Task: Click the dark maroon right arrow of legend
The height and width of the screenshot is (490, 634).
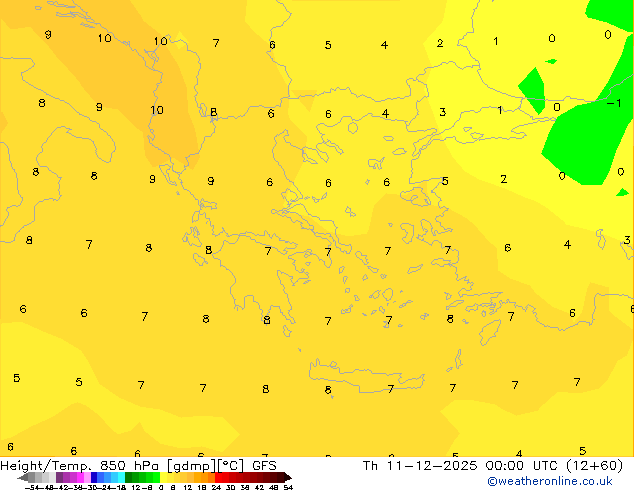Action: click(x=288, y=477)
